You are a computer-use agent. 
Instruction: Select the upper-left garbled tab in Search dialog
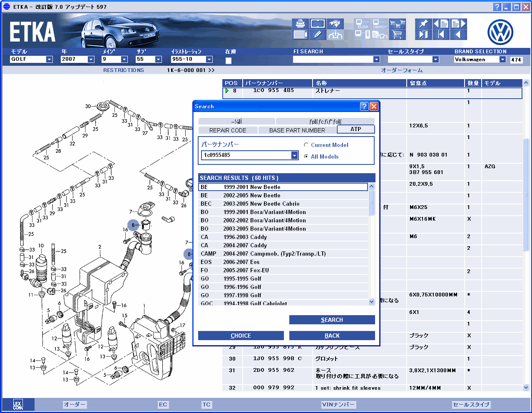(236, 122)
